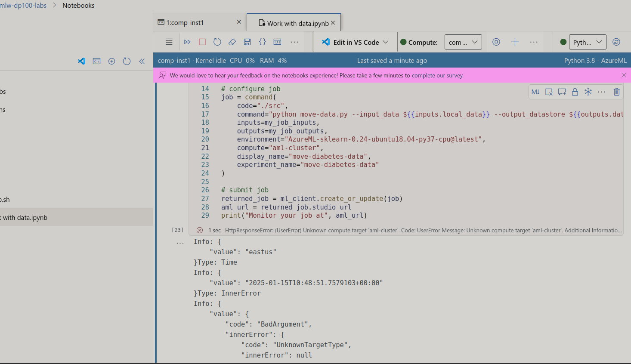
Task: Click the "UnknownTargetType" output text
Action: [312, 345]
